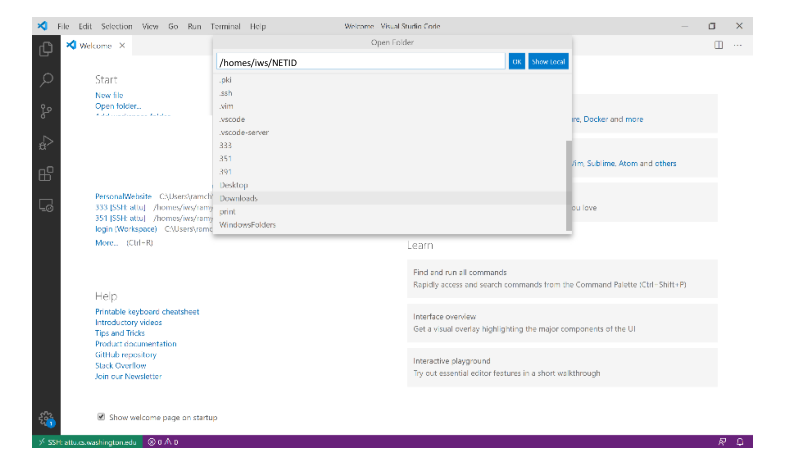
Task: Click the SSH attu.cs.washington.edu remote indicator
Action: coord(87,442)
